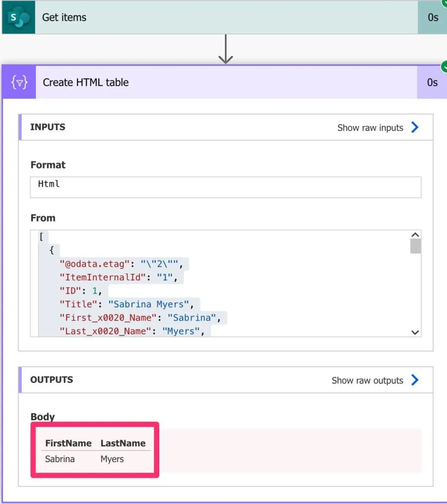Click the scroll down arrow in From box
The height and width of the screenshot is (504, 447).
click(415, 332)
